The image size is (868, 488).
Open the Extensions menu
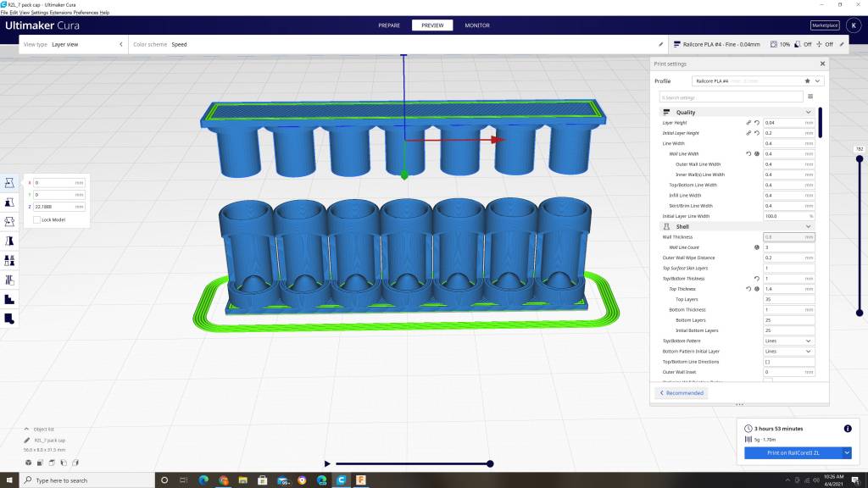click(61, 12)
